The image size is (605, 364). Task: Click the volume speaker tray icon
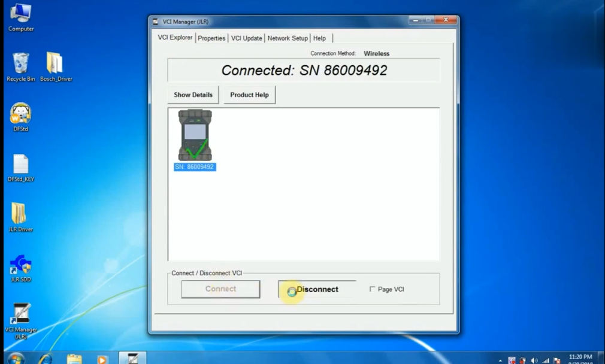click(534, 360)
